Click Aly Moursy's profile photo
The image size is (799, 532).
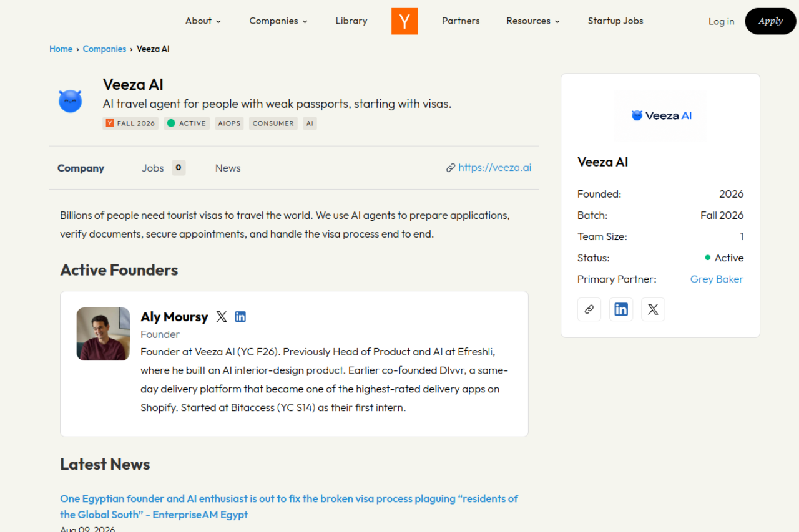click(103, 334)
